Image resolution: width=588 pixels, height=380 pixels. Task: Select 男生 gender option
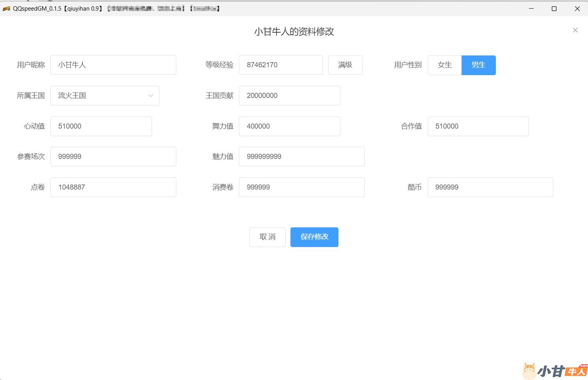coord(478,65)
